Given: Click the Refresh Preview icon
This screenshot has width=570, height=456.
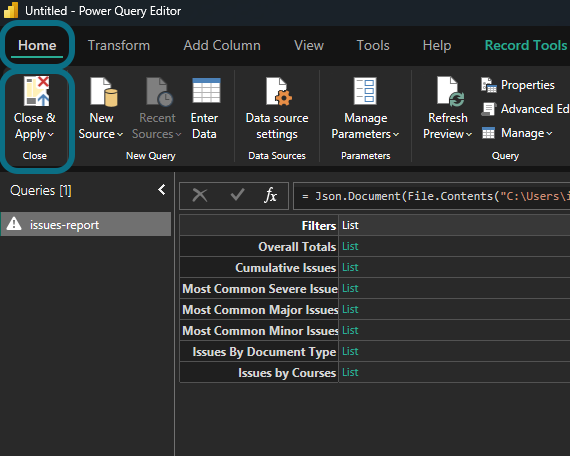Looking at the screenshot, I should (451, 91).
